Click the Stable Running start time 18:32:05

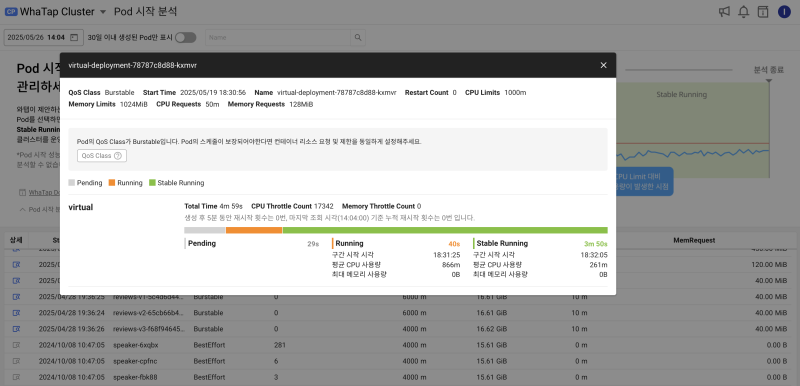point(593,255)
